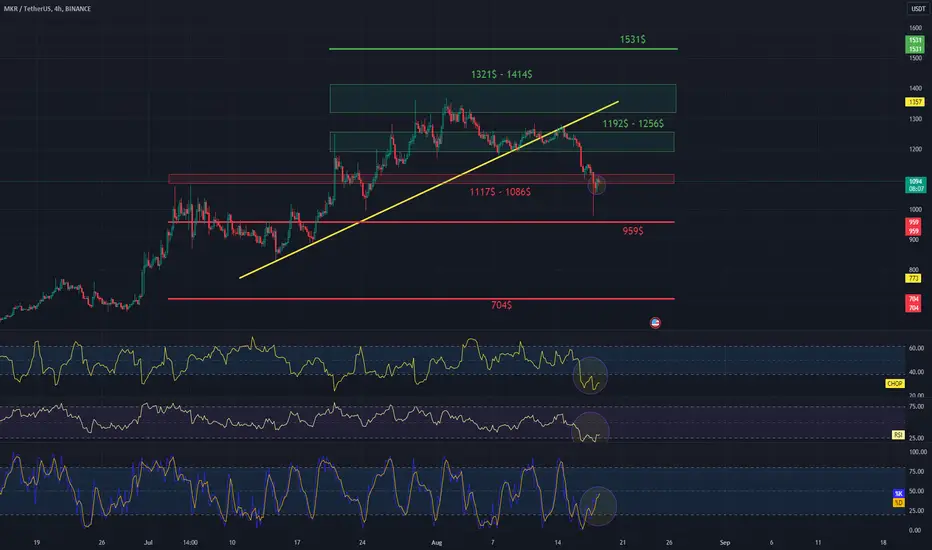Viewport: 932px width, 550px height.
Task: Click the green 1531 price axis tag
Action: click(x=915, y=45)
